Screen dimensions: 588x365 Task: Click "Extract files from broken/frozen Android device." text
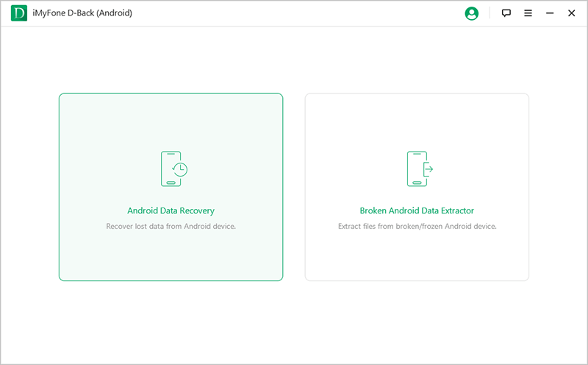pyautogui.click(x=417, y=227)
